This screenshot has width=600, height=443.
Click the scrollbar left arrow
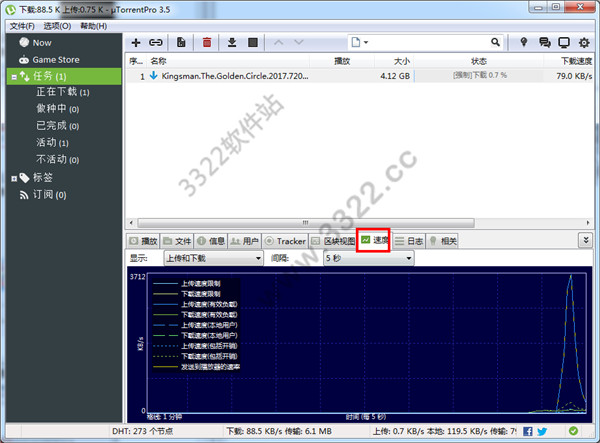131,223
